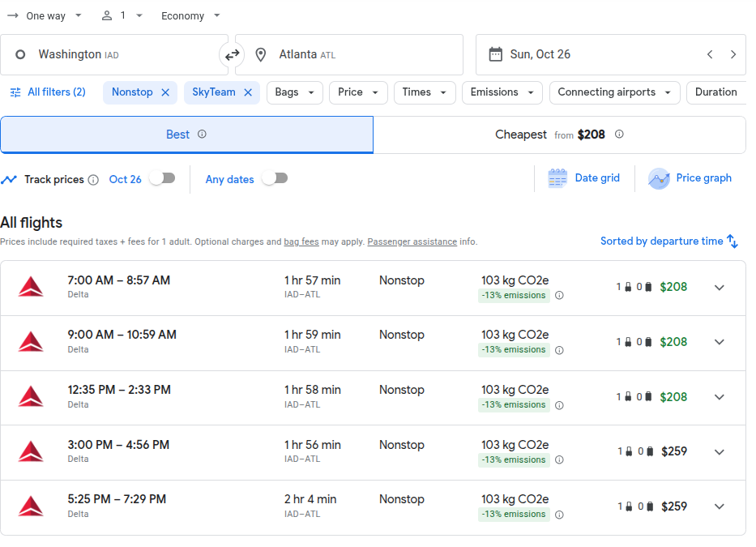Remove the SkyTeam filter chip
The height and width of the screenshot is (547, 756).
pyautogui.click(x=248, y=92)
